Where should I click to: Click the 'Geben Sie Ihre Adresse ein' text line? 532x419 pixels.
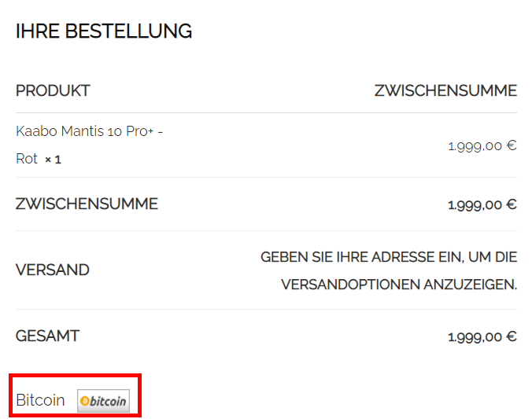pyautogui.click(x=389, y=257)
